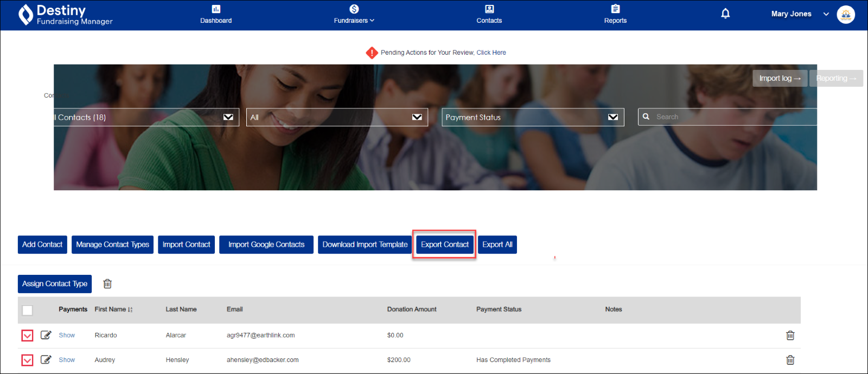Delete Audrey Hensley using trash icon
This screenshot has width=868, height=374.
[790, 360]
